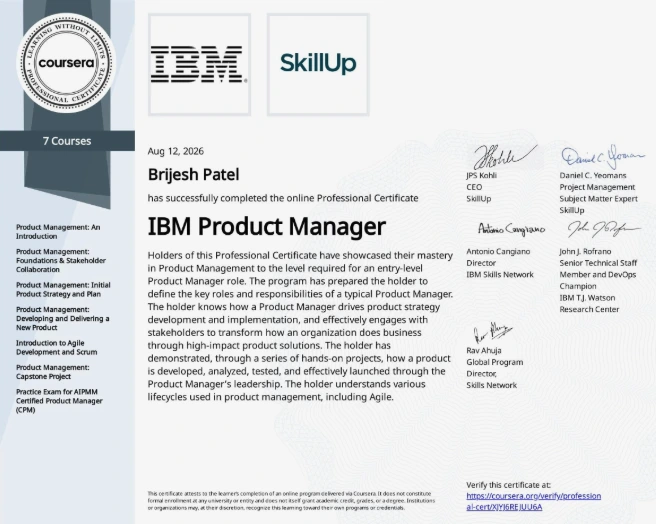
Task: Click the Coursera professional certificate seal
Action: (66, 63)
